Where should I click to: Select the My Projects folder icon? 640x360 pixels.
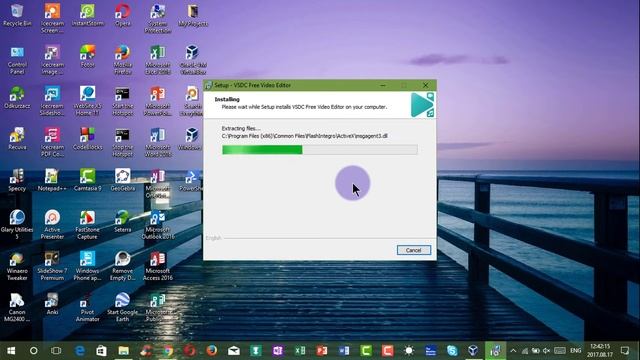coord(193,16)
